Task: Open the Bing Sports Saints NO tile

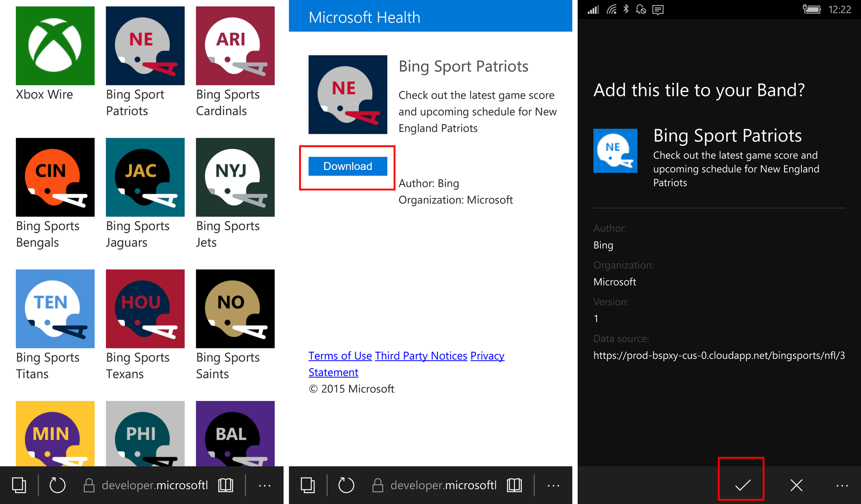Action: tap(235, 309)
